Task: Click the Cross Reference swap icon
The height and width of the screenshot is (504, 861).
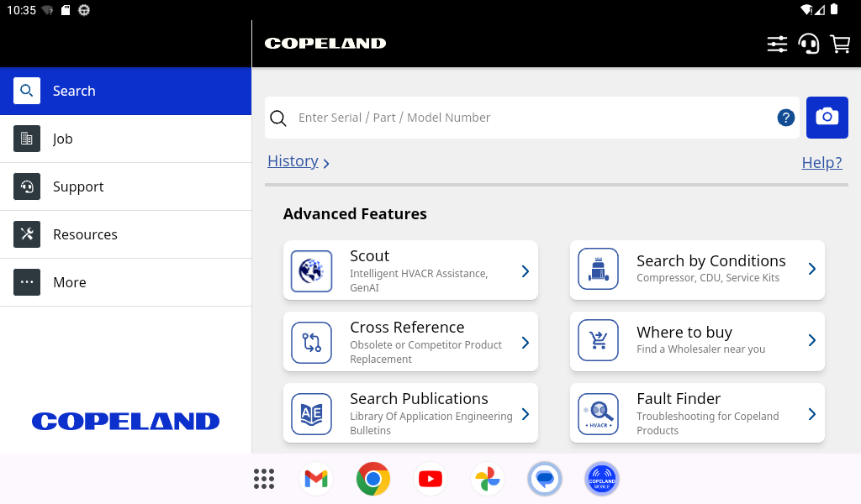Action: click(x=311, y=343)
